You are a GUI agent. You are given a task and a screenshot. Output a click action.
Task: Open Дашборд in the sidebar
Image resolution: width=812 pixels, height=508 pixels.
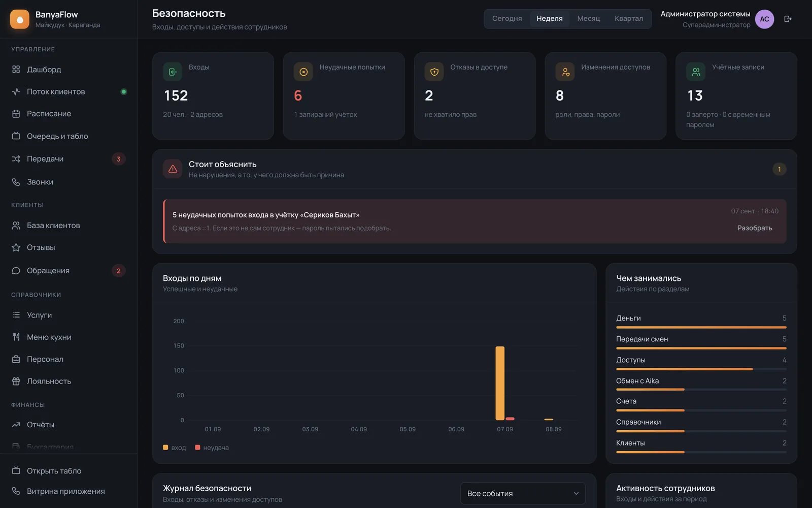pos(69,69)
